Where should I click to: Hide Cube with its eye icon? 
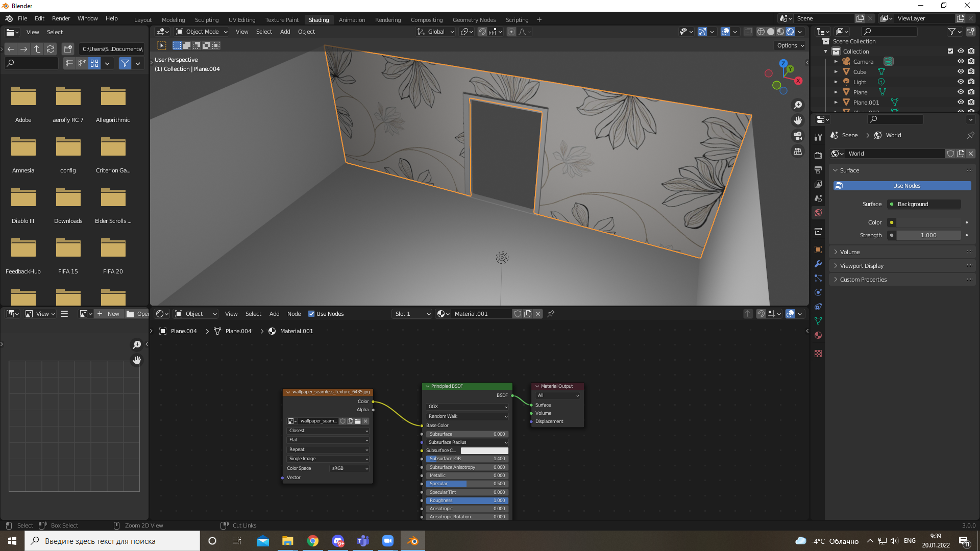point(961,71)
